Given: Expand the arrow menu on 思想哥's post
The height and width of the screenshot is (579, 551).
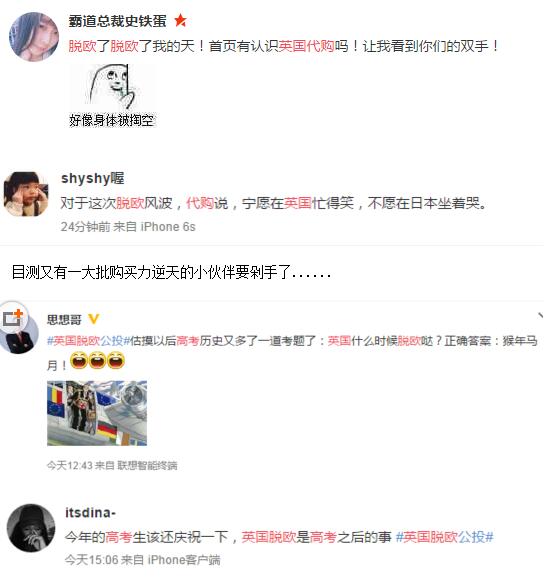Looking at the screenshot, I should tap(540, 315).
